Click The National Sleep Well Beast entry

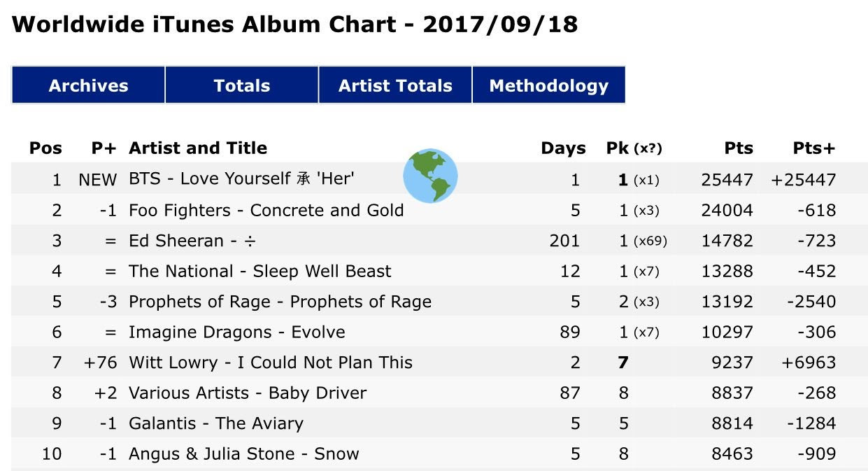[259, 272]
